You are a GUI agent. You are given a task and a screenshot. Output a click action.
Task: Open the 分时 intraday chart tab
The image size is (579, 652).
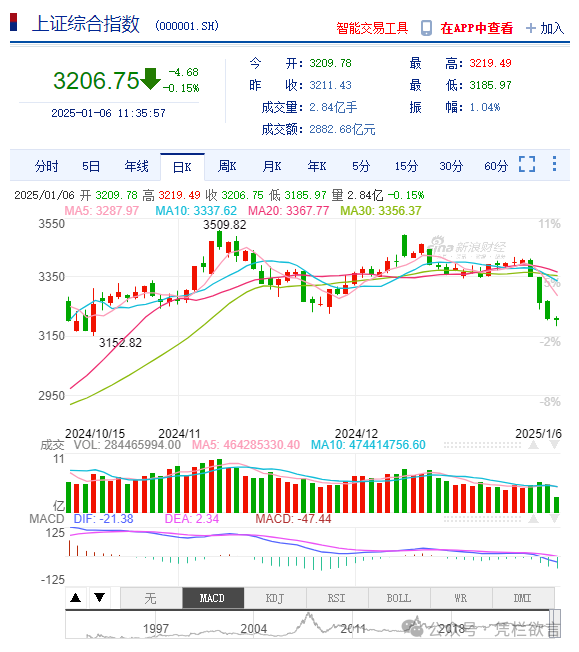[x=47, y=167]
